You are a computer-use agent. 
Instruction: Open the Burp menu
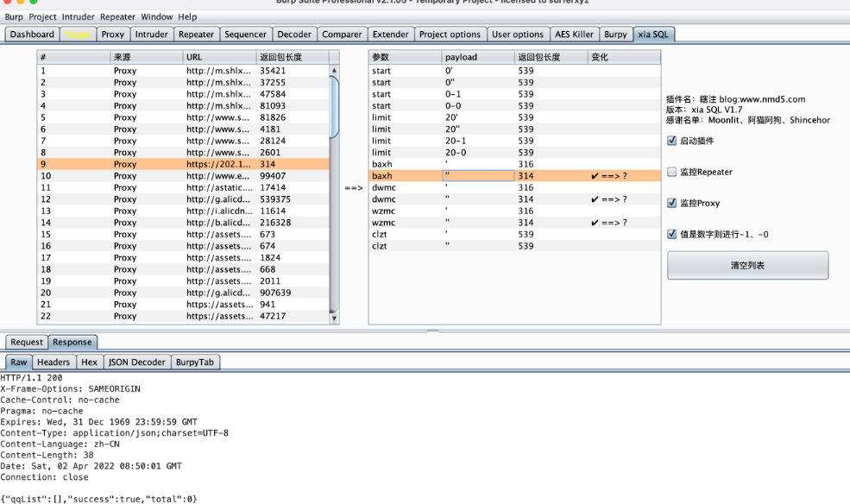tap(14, 16)
